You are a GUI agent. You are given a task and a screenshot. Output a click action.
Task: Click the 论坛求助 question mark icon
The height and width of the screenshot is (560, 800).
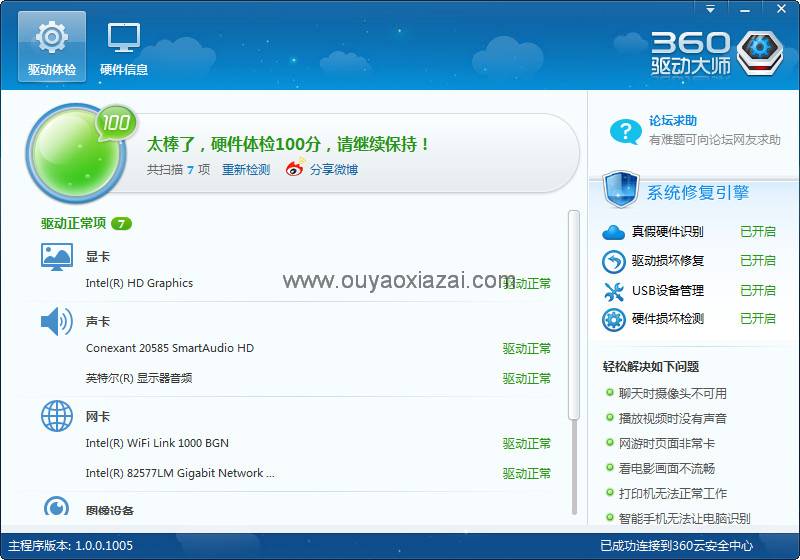(626, 132)
